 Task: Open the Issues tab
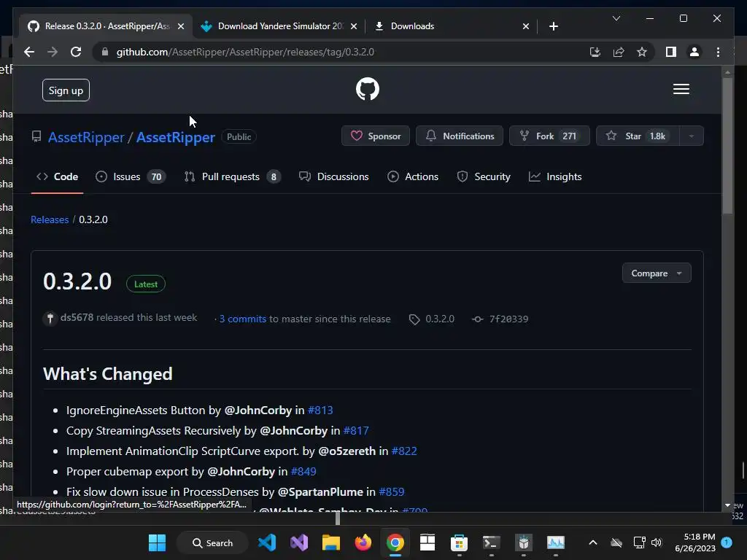[x=130, y=176]
